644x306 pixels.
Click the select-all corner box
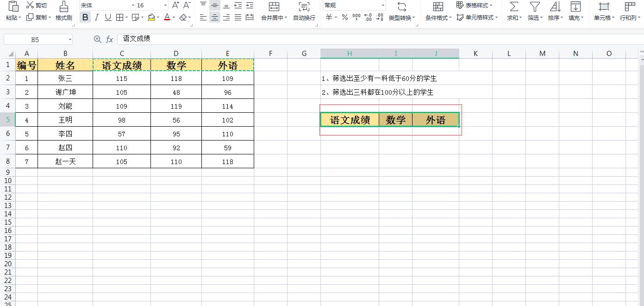(x=8, y=54)
